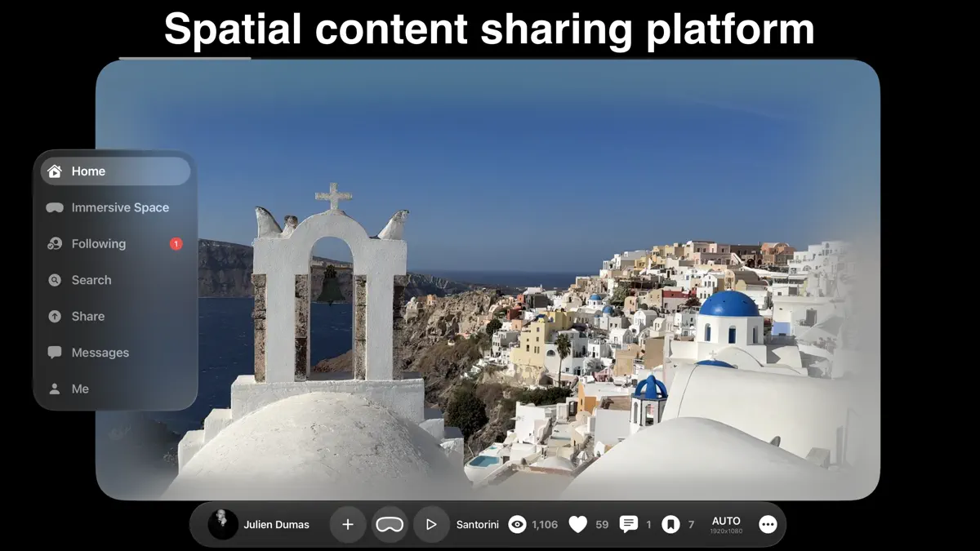The image size is (980, 551).
Task: Click the Julien Dumas author name
Action: (x=276, y=525)
